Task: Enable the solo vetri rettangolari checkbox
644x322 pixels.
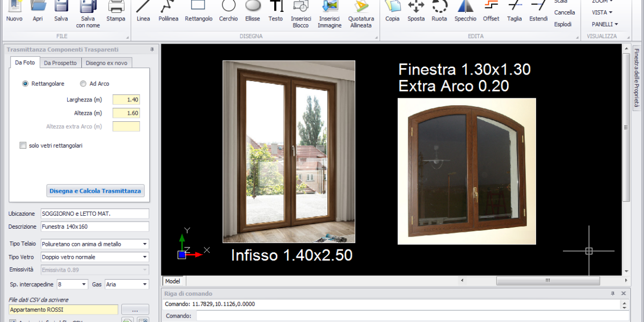Action: point(23,145)
